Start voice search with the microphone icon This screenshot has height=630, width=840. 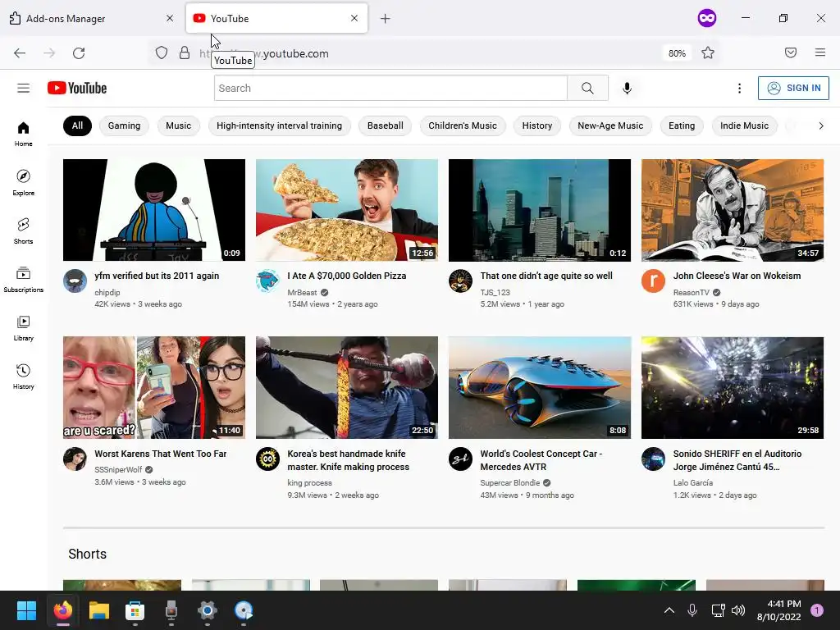(x=627, y=88)
